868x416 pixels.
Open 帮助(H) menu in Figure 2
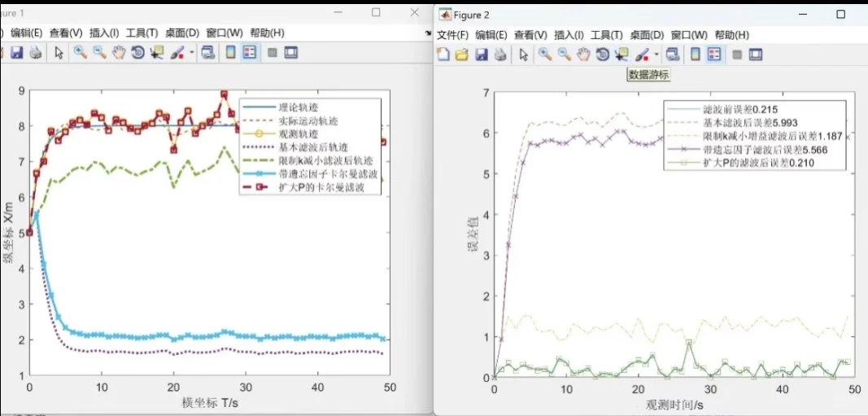pyautogui.click(x=732, y=35)
